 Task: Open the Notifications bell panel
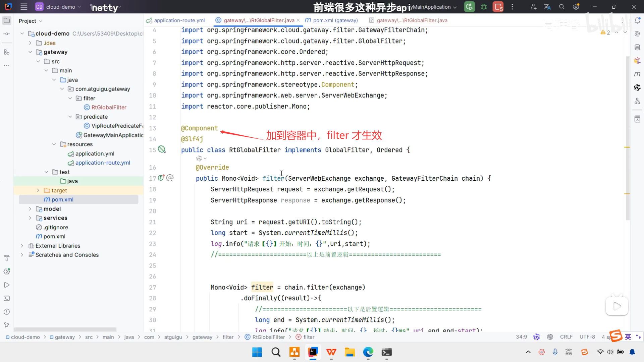(x=637, y=20)
